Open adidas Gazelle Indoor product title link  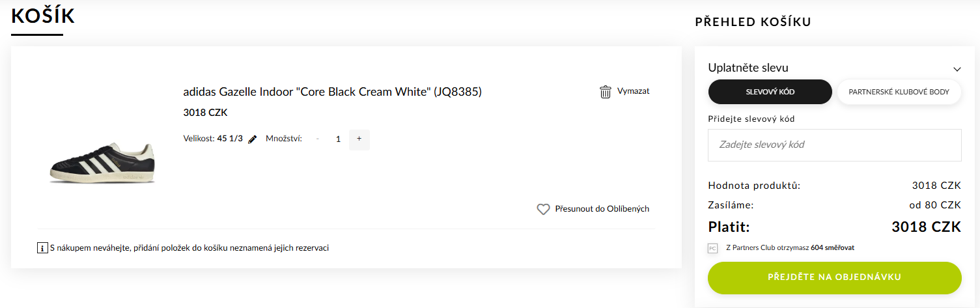[x=332, y=92]
